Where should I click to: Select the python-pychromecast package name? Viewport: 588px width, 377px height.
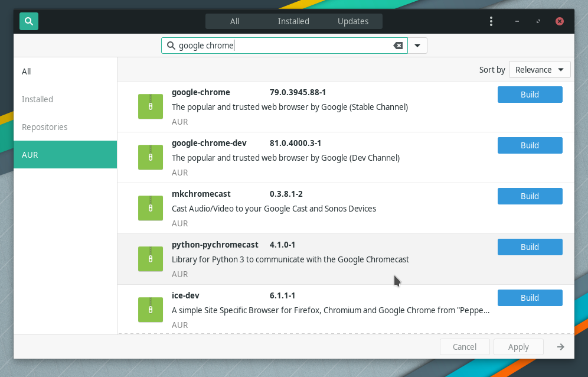(x=215, y=245)
